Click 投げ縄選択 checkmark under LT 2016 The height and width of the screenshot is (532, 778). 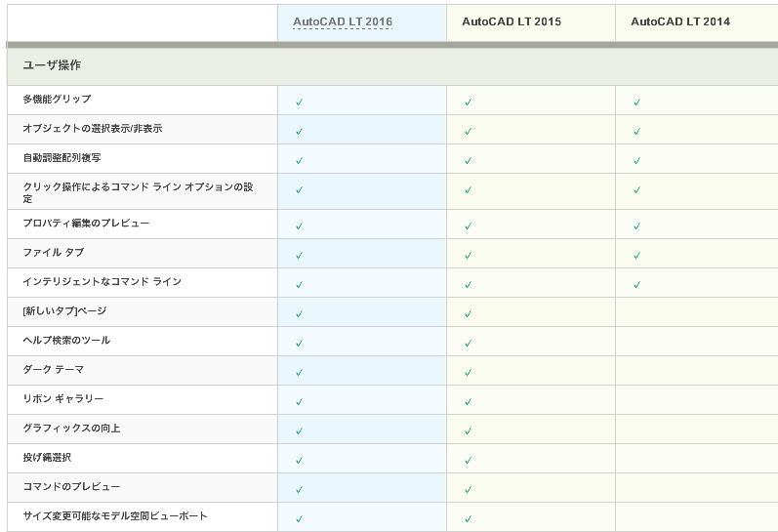coord(299,461)
